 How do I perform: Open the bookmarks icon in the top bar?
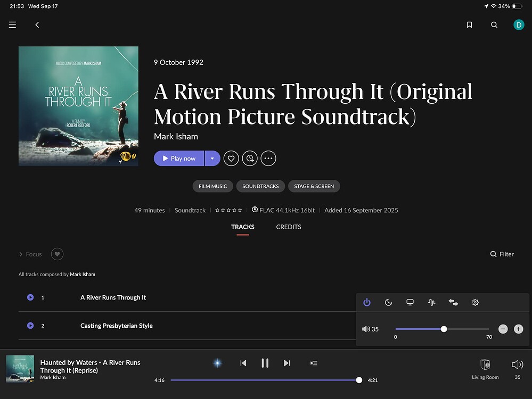click(469, 25)
